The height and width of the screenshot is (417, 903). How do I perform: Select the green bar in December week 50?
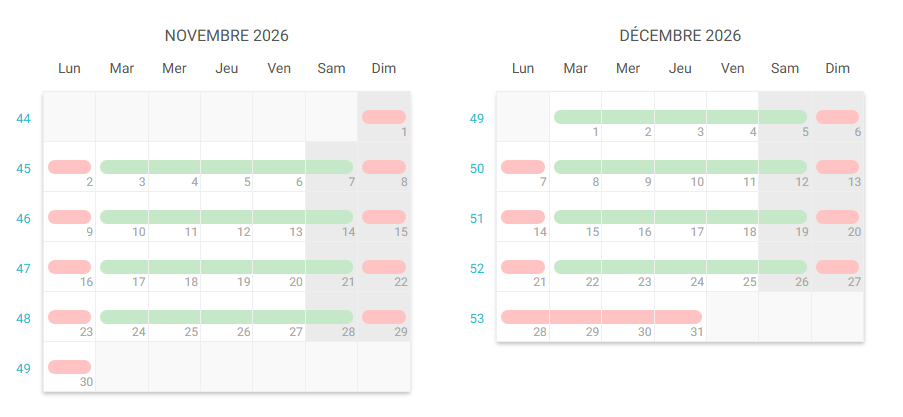pyautogui.click(x=680, y=167)
